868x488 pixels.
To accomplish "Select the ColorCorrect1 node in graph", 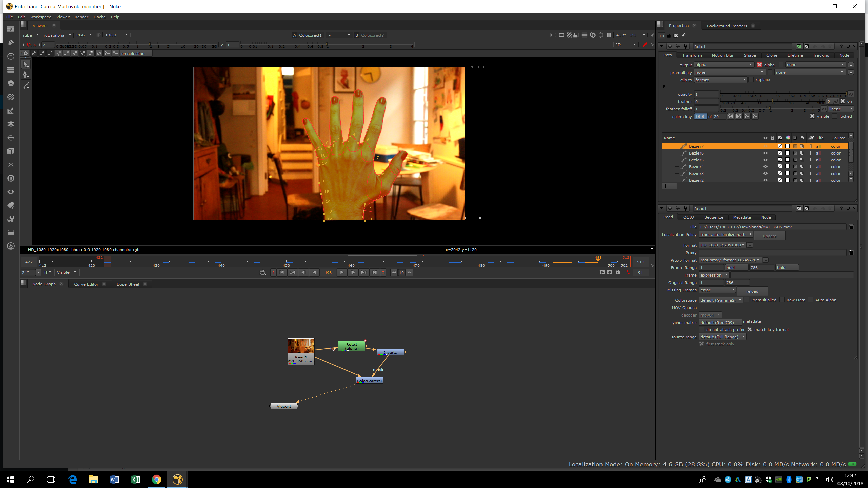I will 370,381.
